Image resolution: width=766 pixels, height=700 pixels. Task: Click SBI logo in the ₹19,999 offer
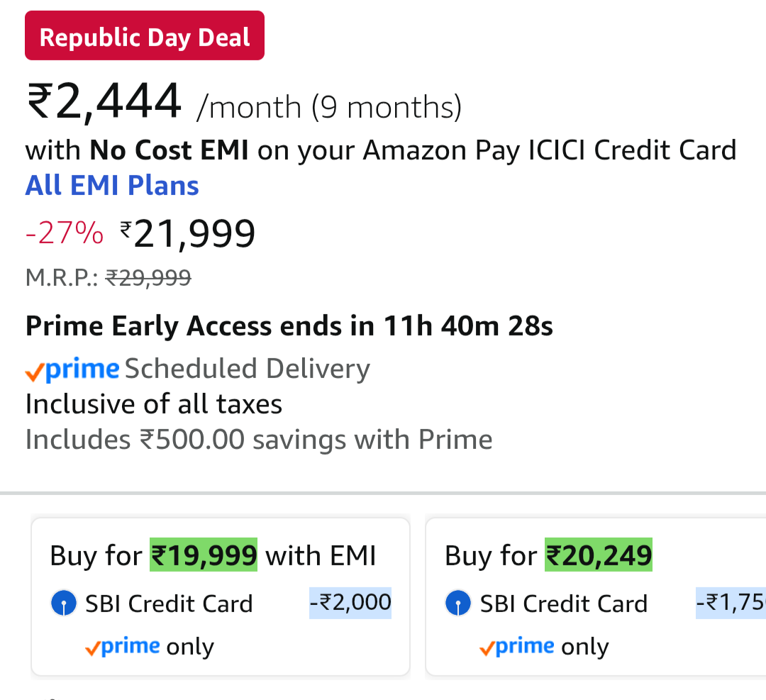(64, 604)
